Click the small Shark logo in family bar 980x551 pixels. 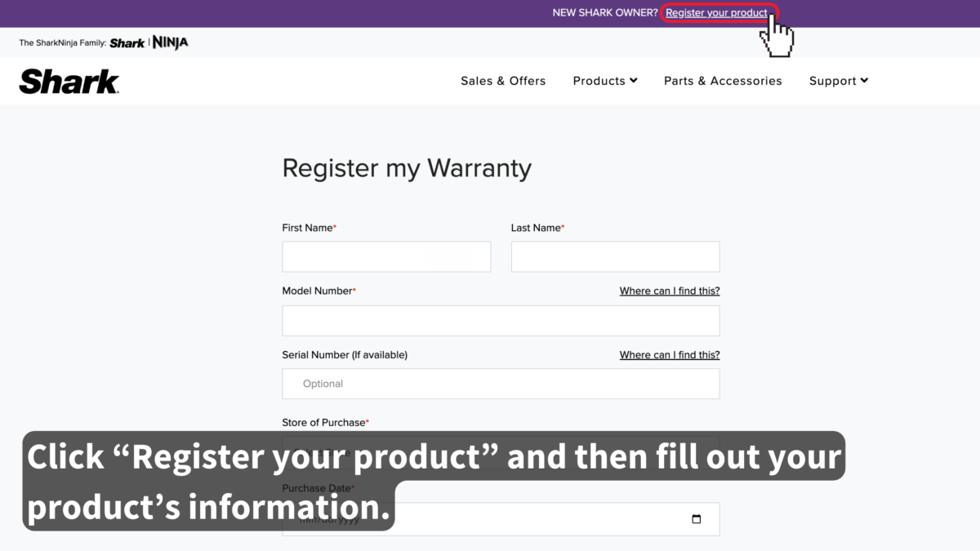tap(127, 43)
